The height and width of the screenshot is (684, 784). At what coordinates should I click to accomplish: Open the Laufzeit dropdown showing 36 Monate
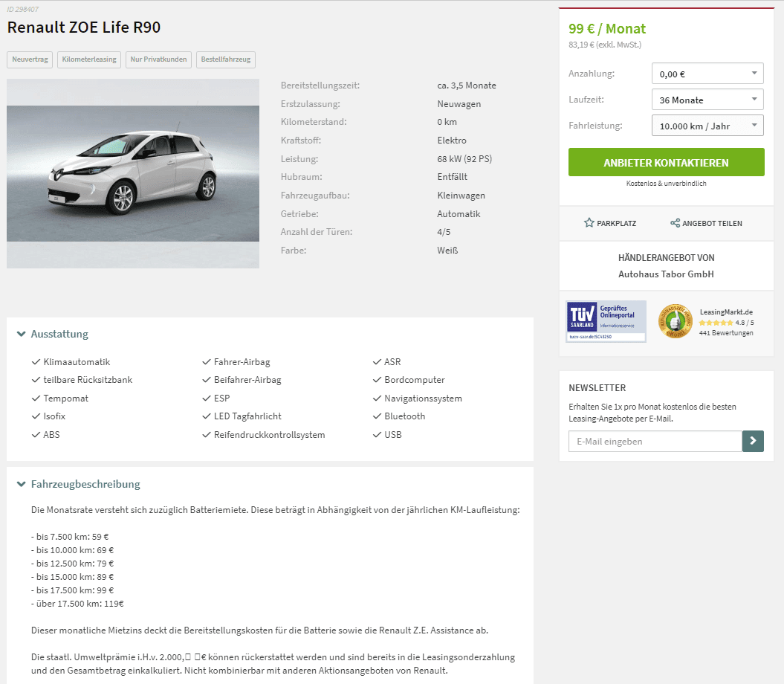point(707,100)
